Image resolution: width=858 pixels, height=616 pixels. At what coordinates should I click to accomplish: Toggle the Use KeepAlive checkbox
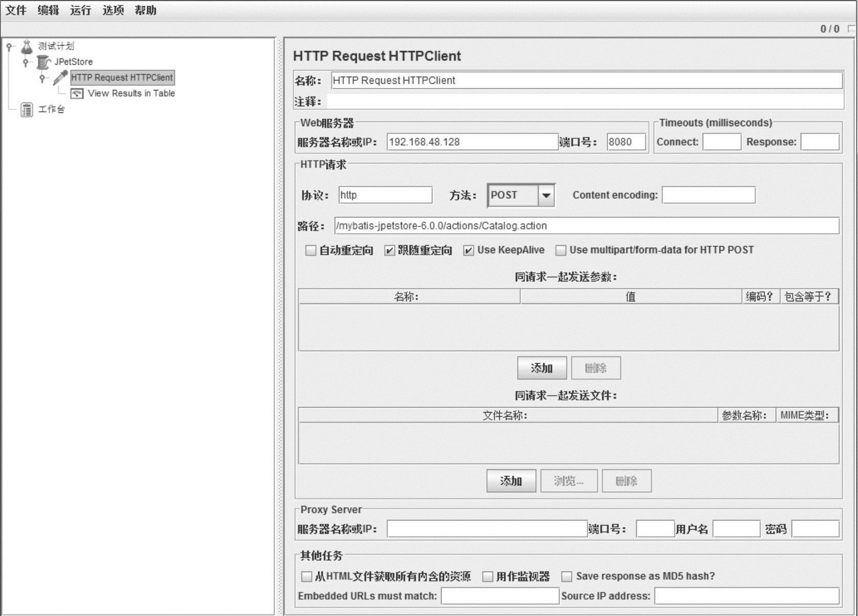[469, 250]
